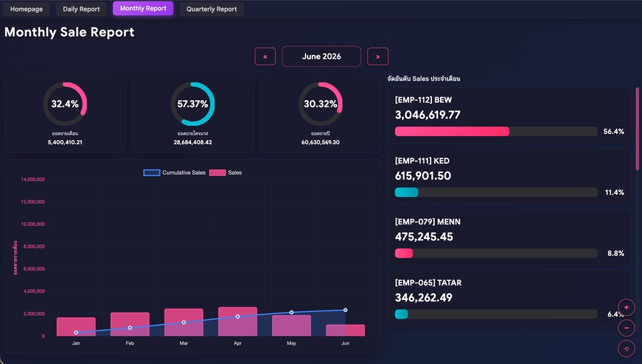Viewport: 642px width, 364px height.
Task: Click the 56.4% BEW progress bar
Action: [496, 132]
